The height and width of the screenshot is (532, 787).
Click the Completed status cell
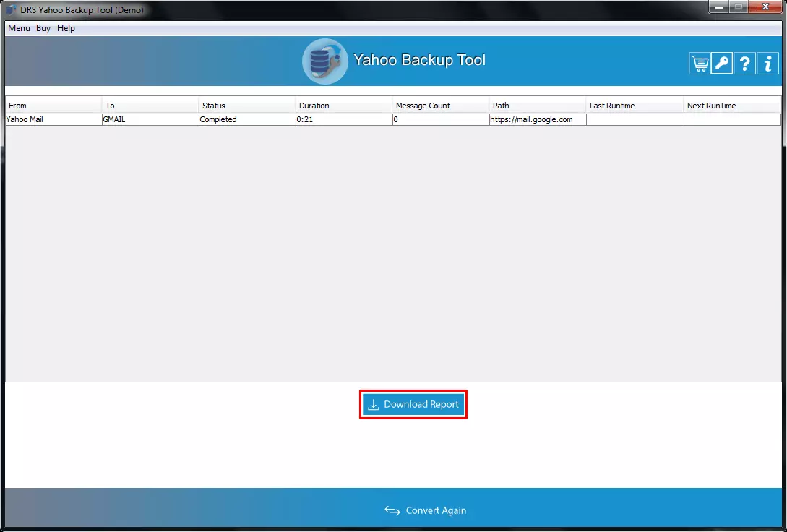click(247, 119)
